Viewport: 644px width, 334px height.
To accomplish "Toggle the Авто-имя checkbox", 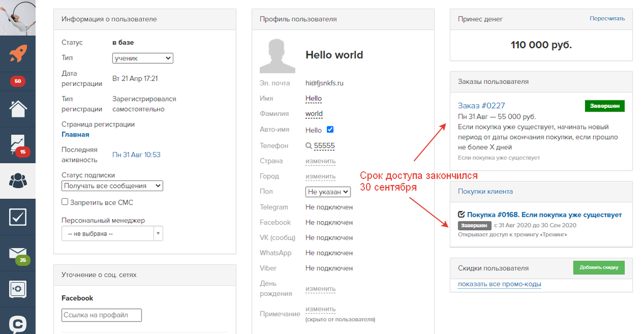I will [x=330, y=129].
